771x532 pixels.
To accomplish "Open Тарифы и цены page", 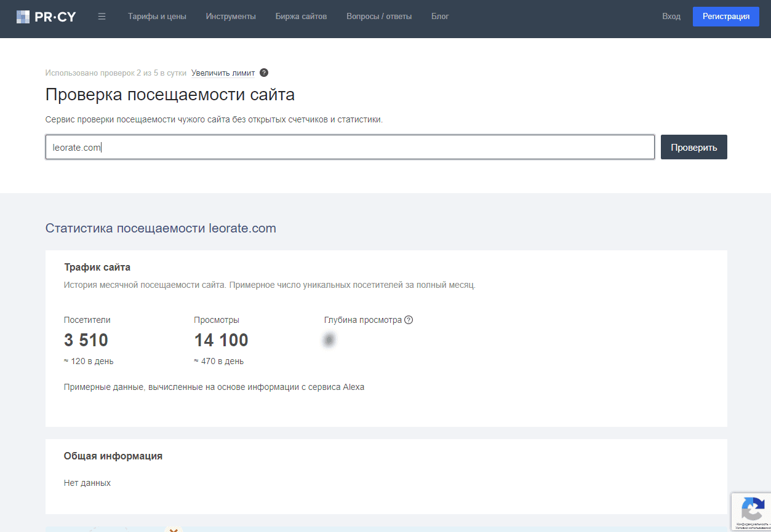I will click(x=157, y=17).
